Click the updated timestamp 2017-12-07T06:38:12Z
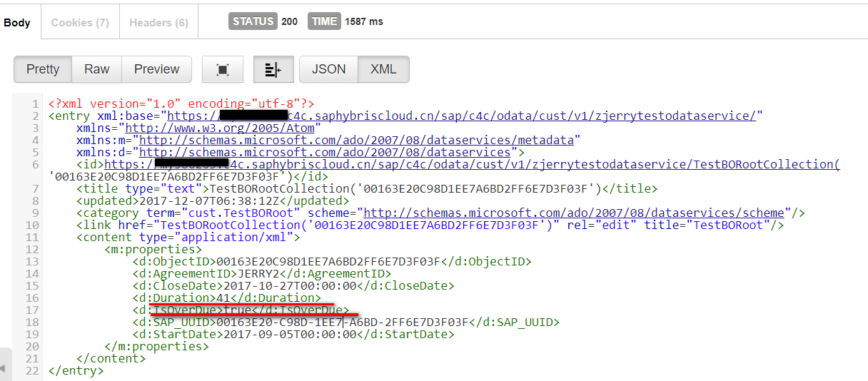The image size is (868, 381). 208,201
